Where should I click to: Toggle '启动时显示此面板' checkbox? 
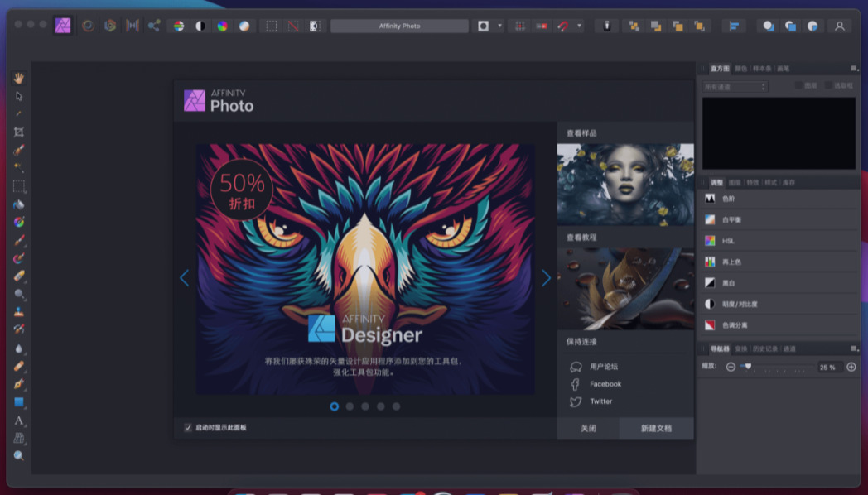[x=188, y=427]
